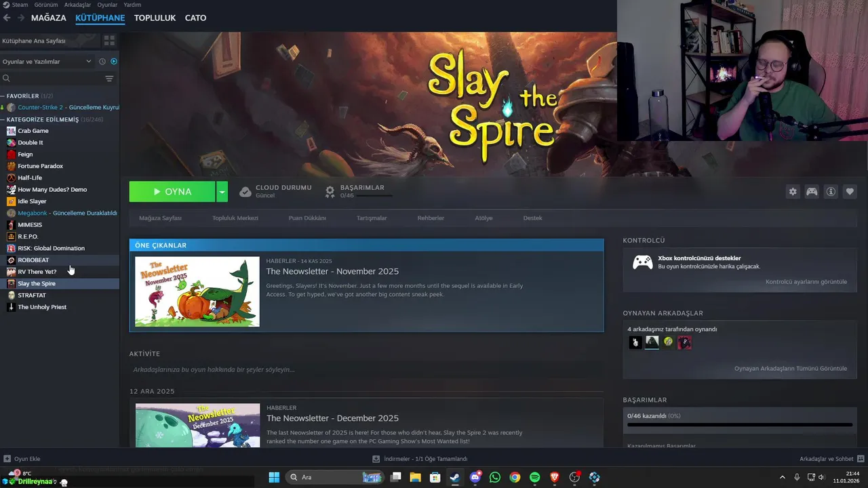The image size is (868, 488).
Task: Open controller layout gamepad icon
Action: coord(812,192)
